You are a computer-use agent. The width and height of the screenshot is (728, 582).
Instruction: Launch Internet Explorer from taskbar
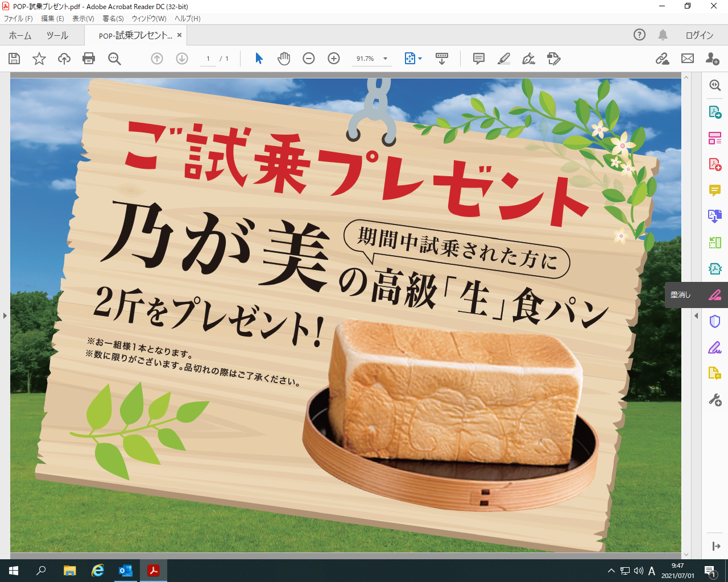[98, 571]
